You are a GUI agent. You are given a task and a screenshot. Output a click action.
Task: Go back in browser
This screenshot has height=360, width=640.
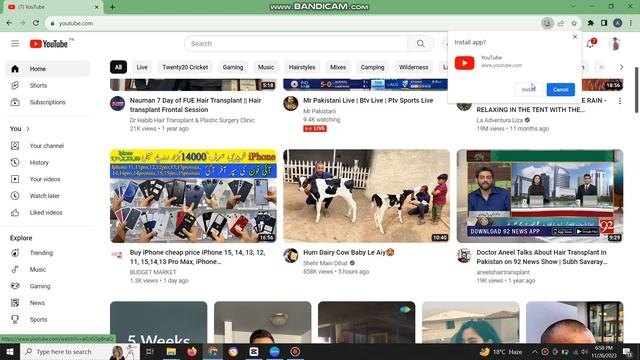9,23
